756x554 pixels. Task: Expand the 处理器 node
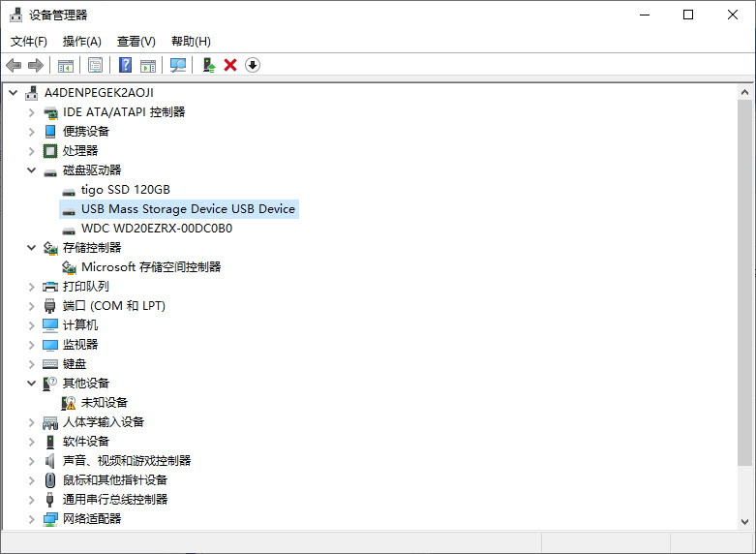[x=31, y=151]
